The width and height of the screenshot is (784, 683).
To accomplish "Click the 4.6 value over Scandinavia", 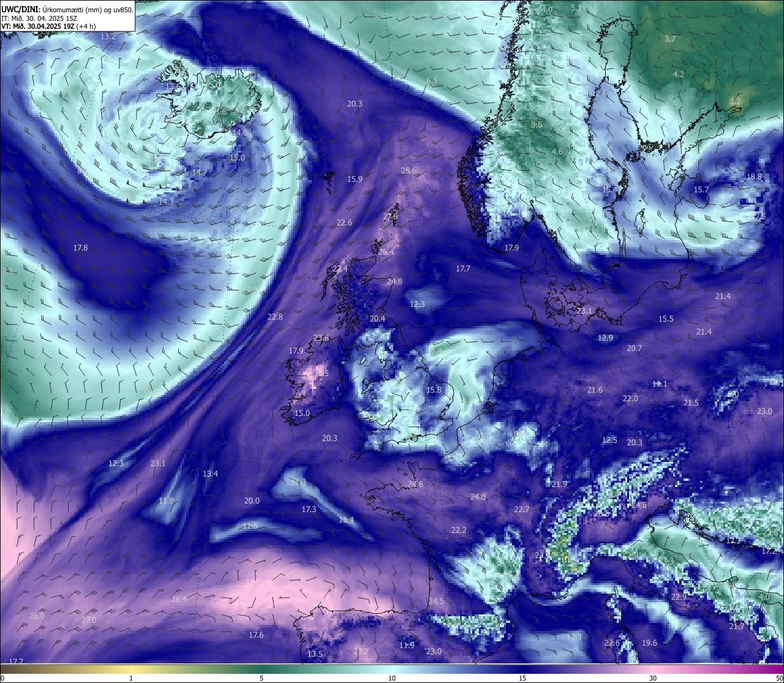I will click(x=557, y=152).
